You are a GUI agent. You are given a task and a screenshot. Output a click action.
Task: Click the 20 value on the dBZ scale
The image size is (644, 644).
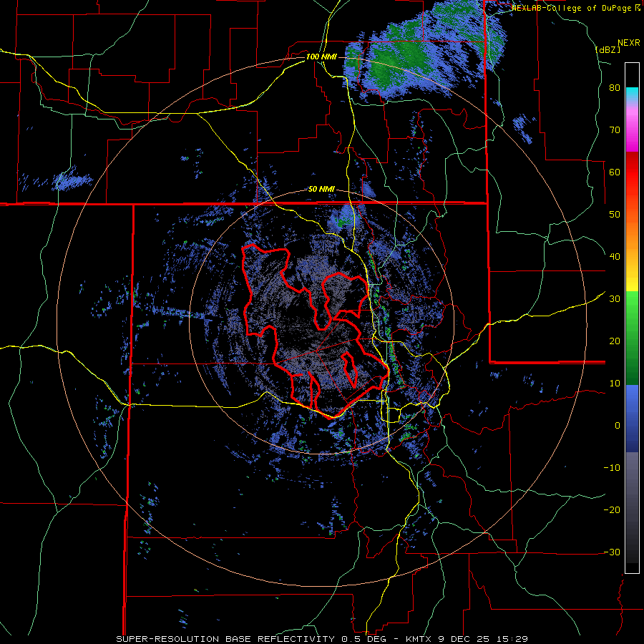[615, 341]
